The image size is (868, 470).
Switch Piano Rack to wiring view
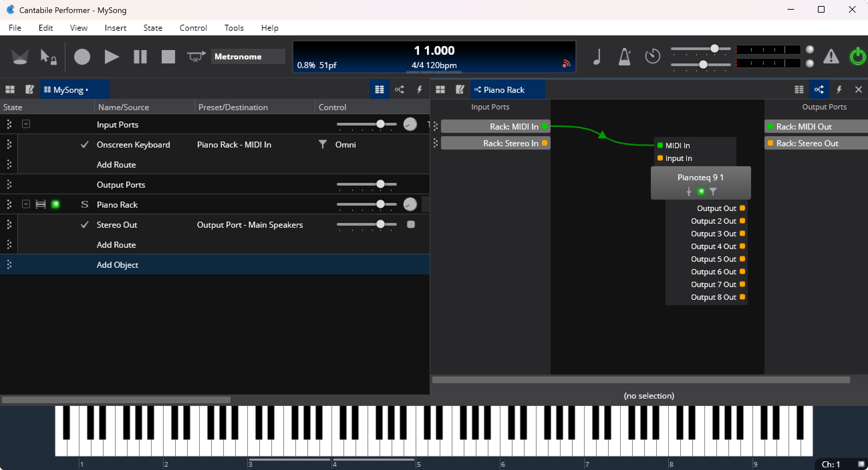click(819, 89)
